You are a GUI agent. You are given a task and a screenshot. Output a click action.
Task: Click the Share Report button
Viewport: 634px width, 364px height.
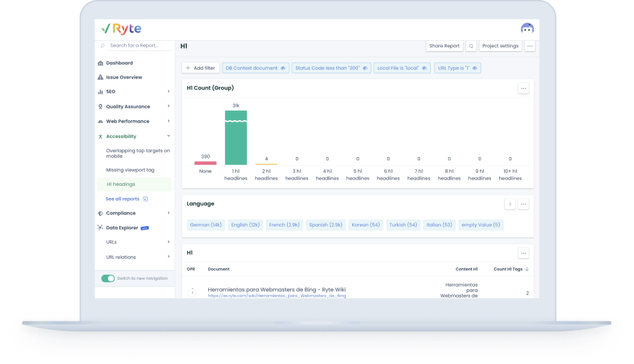(444, 46)
